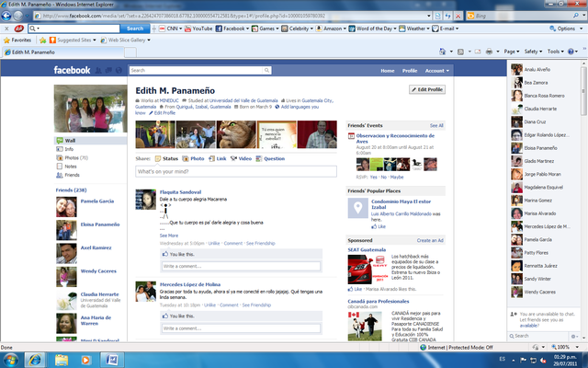588x368 pixels.
Task: Click the Edith M. Panameño browser tab
Action: coord(62,52)
